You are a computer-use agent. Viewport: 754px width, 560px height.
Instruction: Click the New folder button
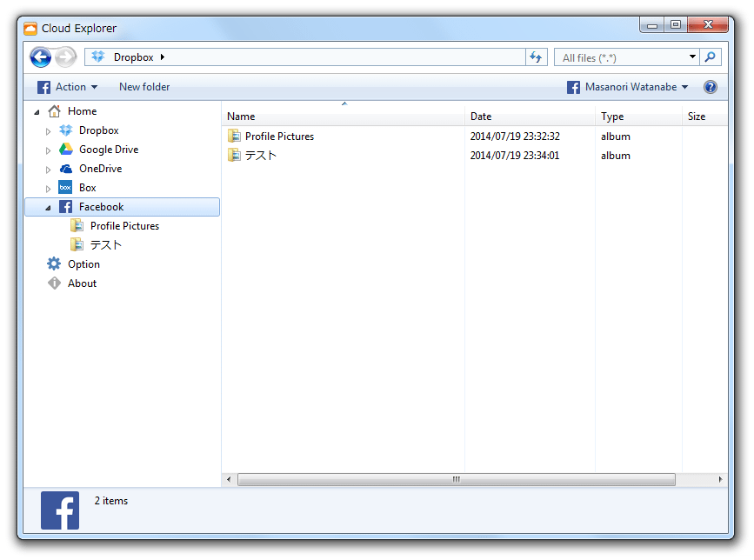point(144,87)
